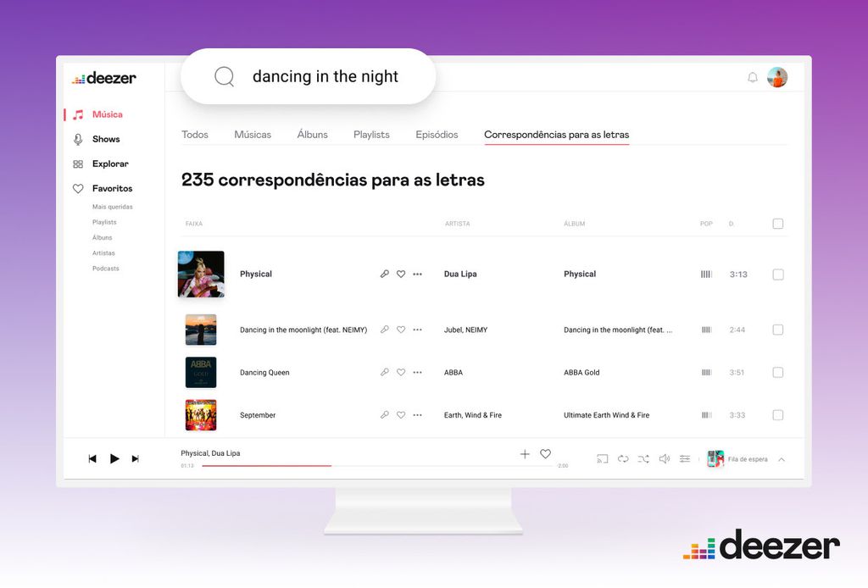Show lyrics for Physical track
The image size is (868, 588).
385,274
